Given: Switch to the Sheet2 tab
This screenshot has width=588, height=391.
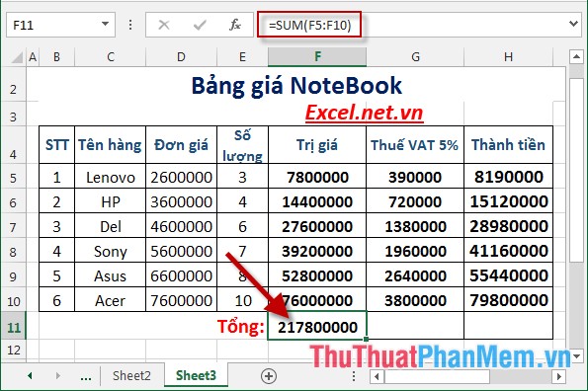Looking at the screenshot, I should tap(131, 375).
